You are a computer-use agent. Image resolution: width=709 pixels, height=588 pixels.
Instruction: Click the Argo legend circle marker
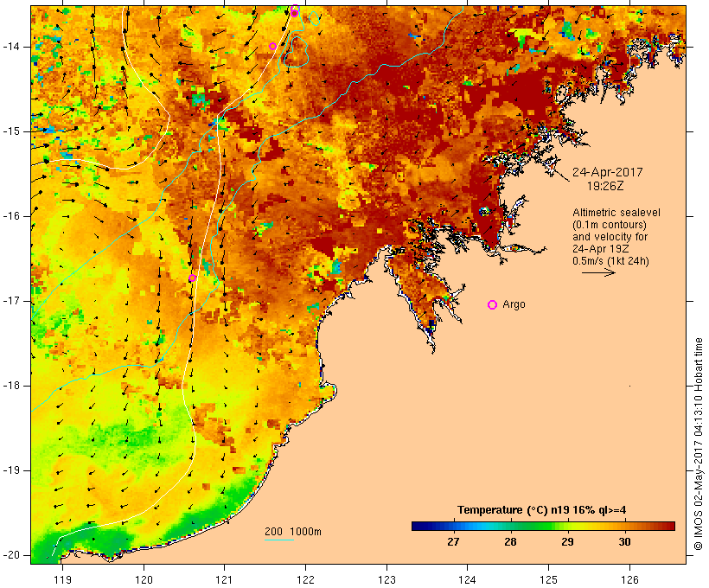tap(492, 305)
